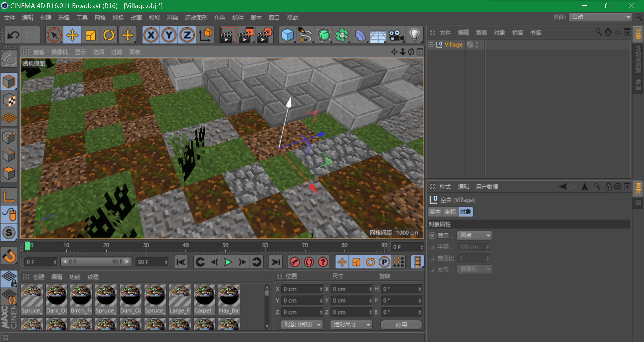This screenshot has width=644, height=342.
Task: Activate the Move tool in top toolbar
Action: point(72,35)
